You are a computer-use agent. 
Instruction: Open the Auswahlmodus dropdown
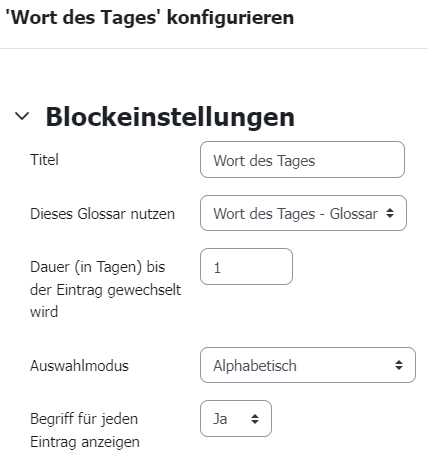tap(308, 365)
